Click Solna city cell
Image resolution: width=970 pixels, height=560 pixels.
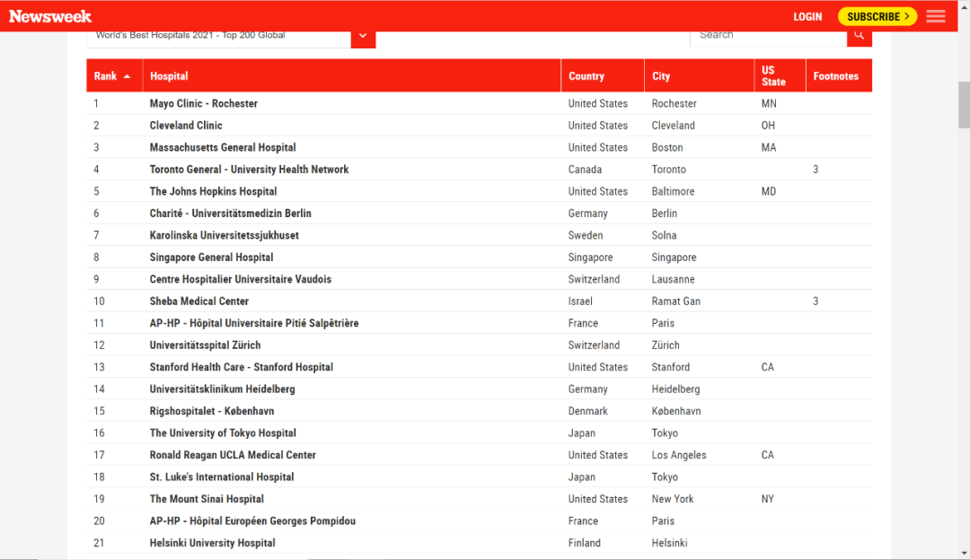(x=664, y=235)
